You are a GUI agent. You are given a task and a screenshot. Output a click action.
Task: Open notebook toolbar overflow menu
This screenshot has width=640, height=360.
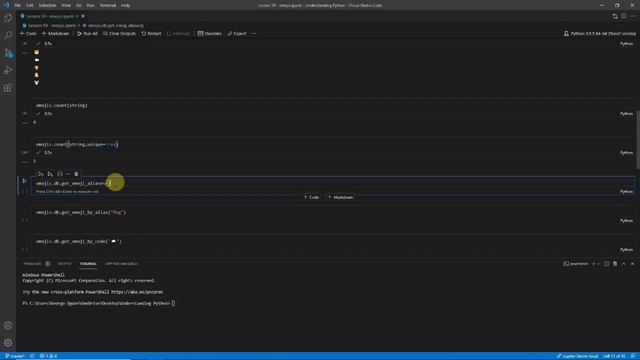click(254, 33)
